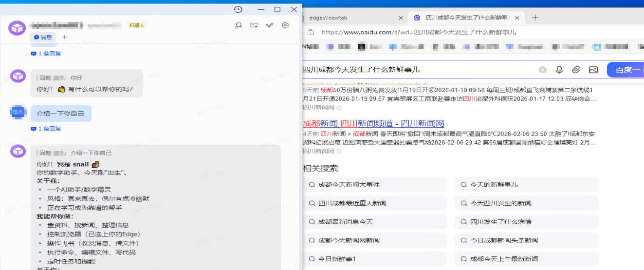Search related 今日成都新闻头条新闻
The width and height of the screenshot is (644, 270).
(x=527, y=240)
